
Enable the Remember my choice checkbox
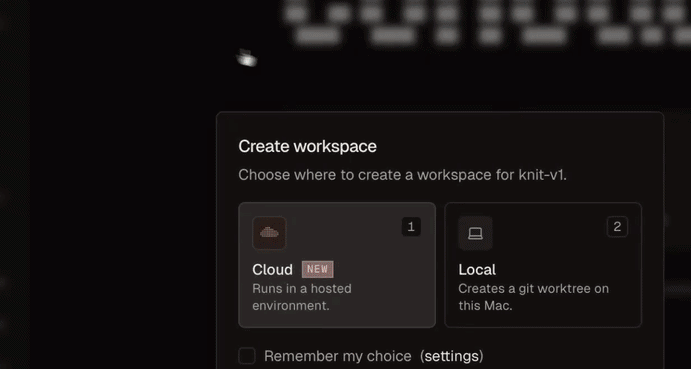click(247, 356)
